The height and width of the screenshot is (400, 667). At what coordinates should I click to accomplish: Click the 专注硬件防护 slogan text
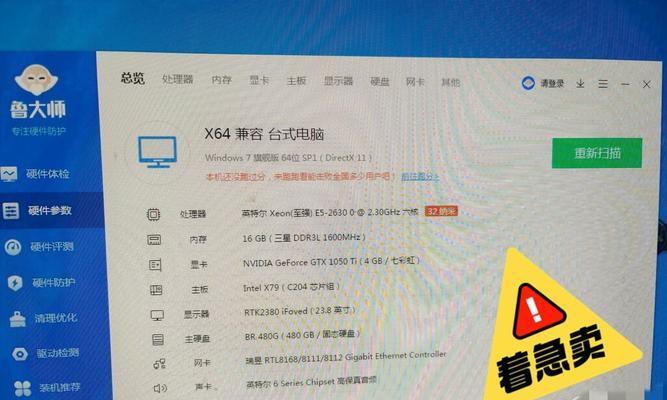coord(39,131)
